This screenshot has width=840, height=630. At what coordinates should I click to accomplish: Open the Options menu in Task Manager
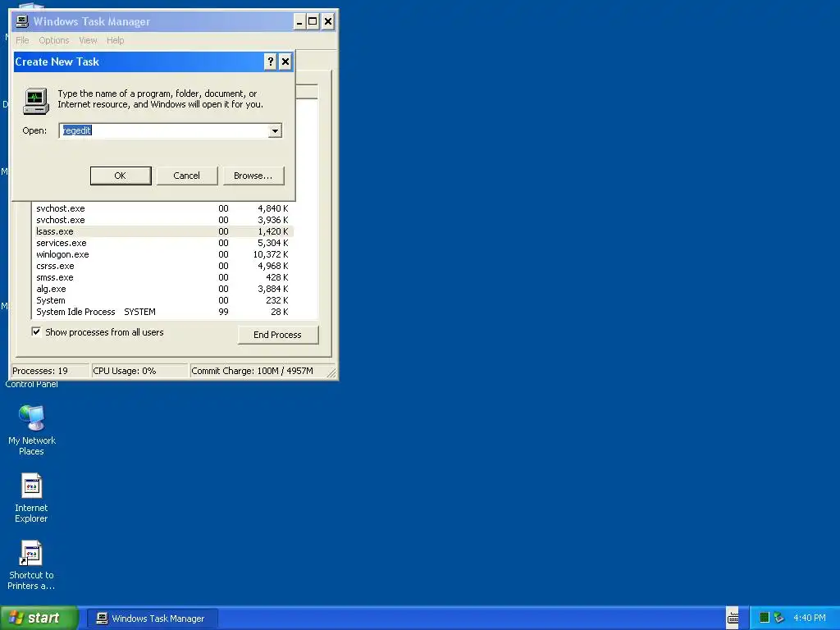point(53,40)
